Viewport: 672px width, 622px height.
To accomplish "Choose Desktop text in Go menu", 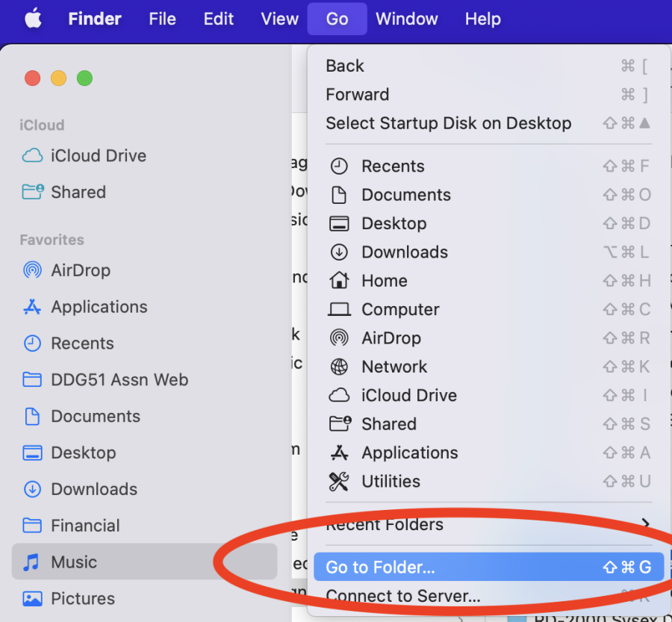I will point(394,224).
